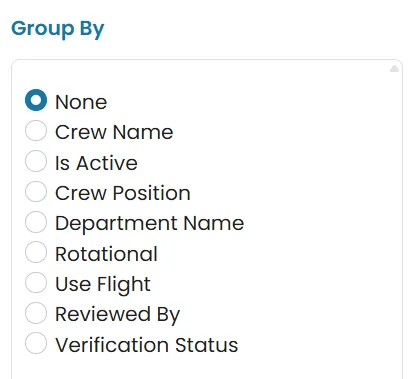Click the 'Crew Position' label text
This screenshot has width=418, height=379.
[123, 193]
